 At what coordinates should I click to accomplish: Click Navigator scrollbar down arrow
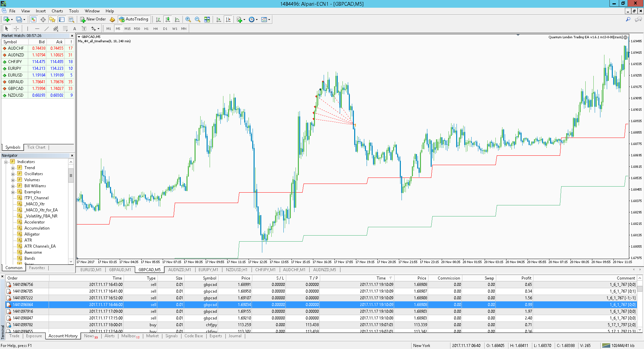(x=71, y=261)
